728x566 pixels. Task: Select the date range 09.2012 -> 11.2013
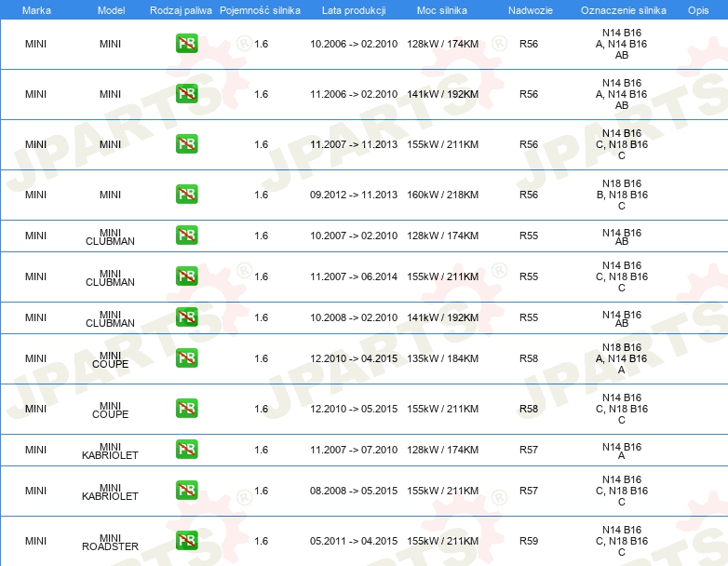pos(354,195)
